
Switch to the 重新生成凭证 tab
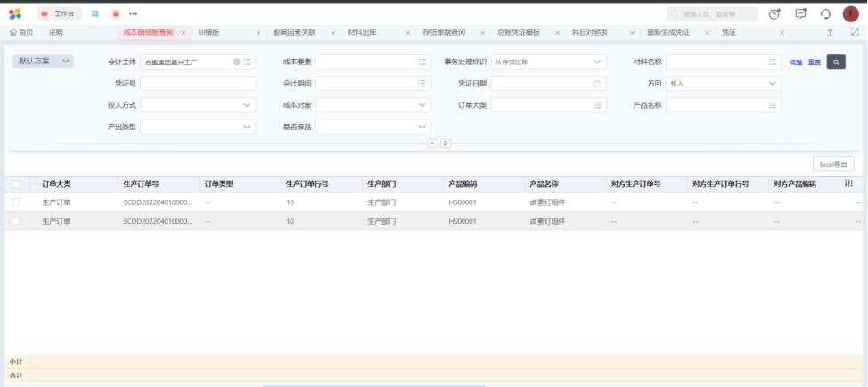[x=668, y=33]
